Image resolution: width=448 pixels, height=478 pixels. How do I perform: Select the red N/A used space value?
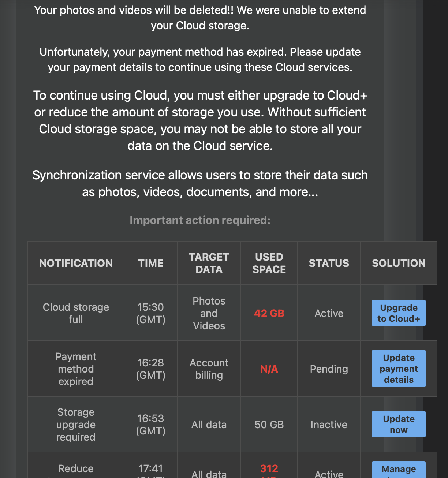(x=269, y=369)
